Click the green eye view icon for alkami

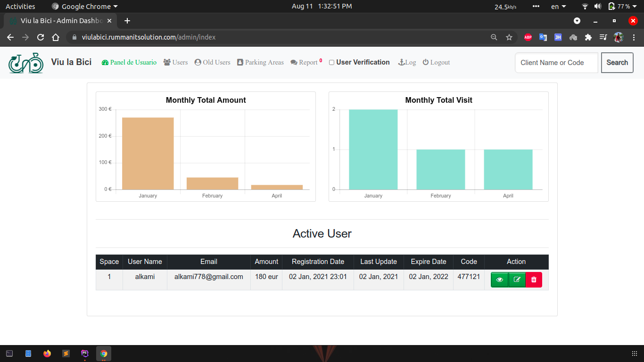pyautogui.click(x=499, y=280)
